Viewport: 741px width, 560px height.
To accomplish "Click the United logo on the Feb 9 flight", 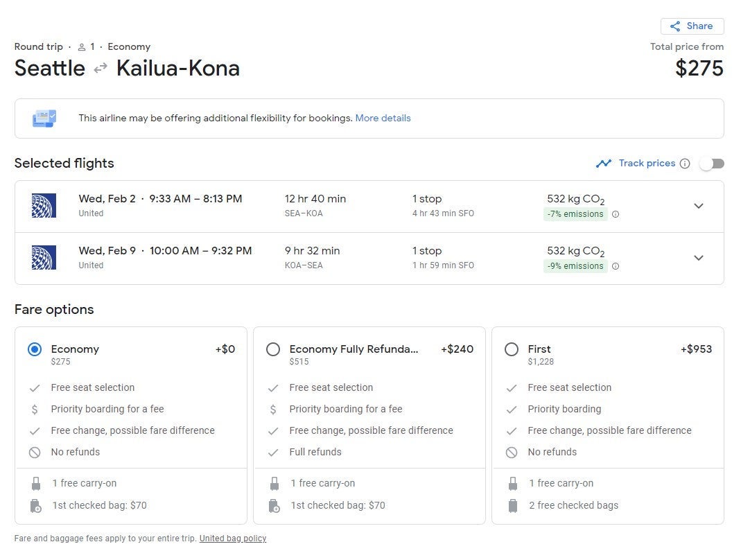I will click(x=44, y=258).
